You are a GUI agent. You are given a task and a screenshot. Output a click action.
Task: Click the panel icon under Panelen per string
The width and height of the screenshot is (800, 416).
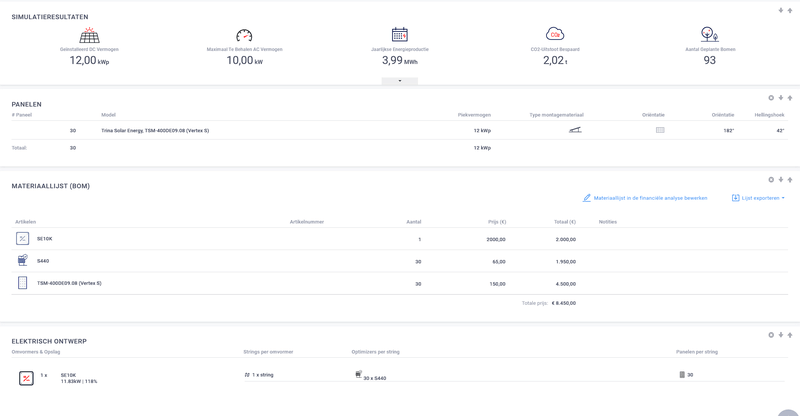[682, 375]
